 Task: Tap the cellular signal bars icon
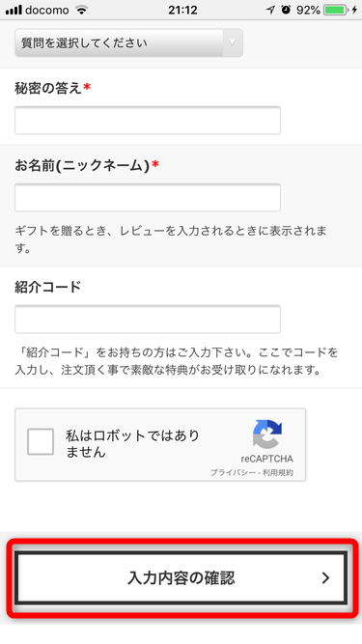(14, 11)
